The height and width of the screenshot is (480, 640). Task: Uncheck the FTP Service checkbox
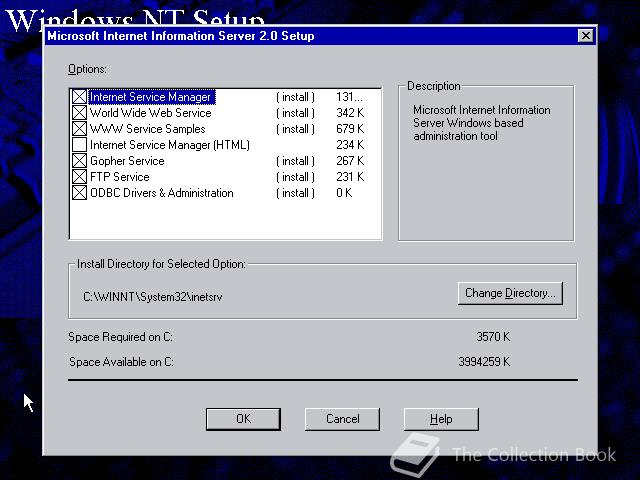[x=79, y=177]
